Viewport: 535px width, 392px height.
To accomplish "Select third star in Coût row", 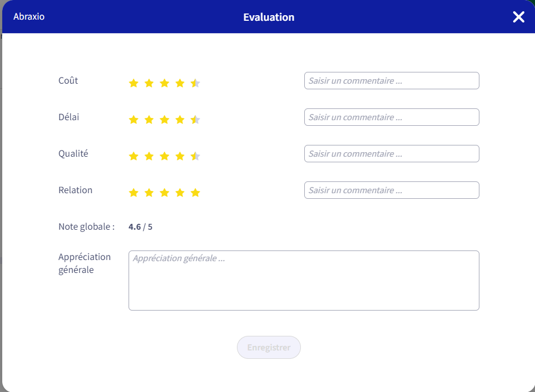I will point(164,83).
